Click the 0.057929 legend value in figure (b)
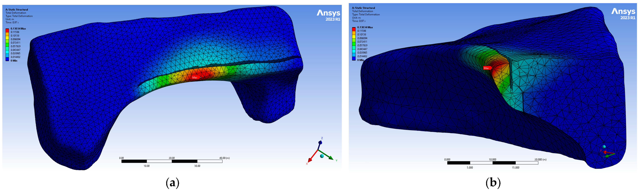The image size is (644, 192). point(362,46)
